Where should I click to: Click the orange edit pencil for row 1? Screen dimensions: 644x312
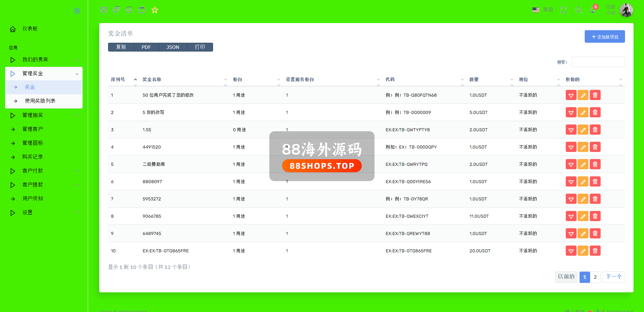tap(583, 95)
